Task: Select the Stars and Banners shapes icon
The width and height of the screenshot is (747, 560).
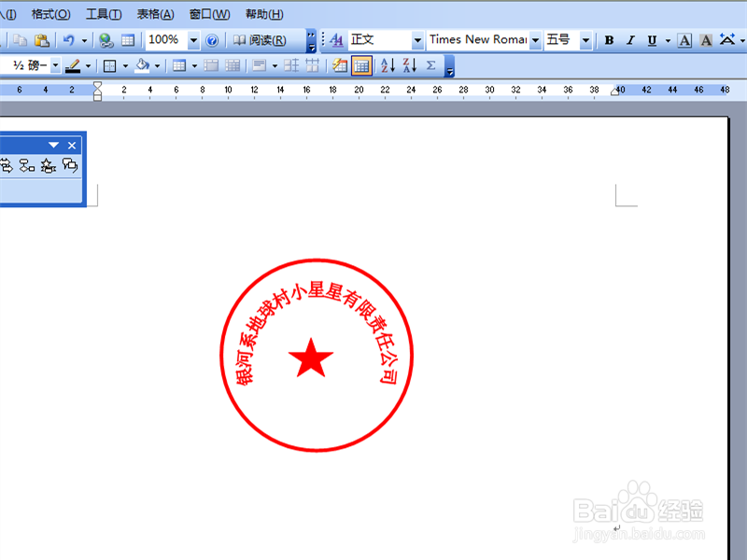Action: tap(47, 164)
